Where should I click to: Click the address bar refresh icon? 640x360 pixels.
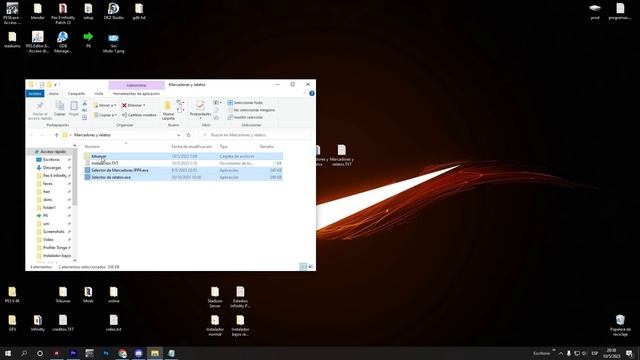(x=189, y=135)
